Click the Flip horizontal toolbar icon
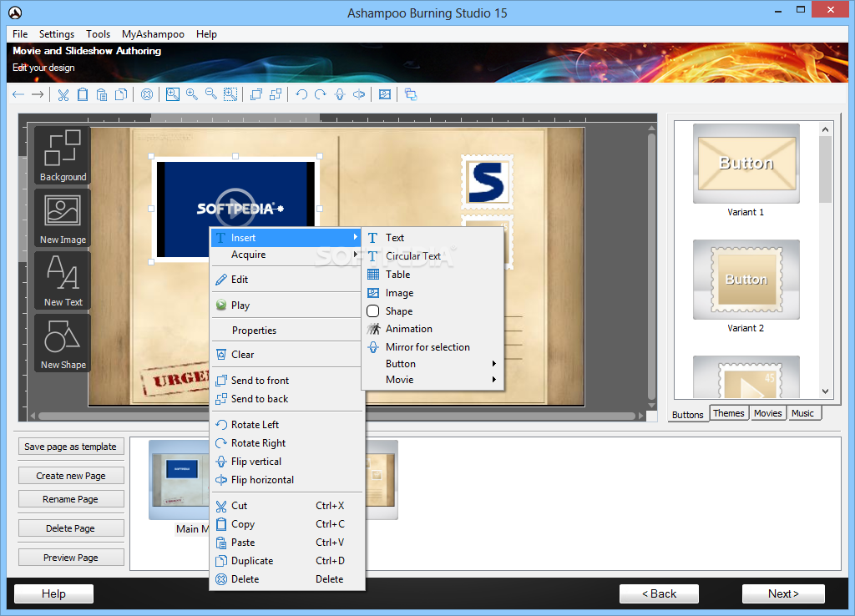The image size is (855, 616). (x=359, y=95)
